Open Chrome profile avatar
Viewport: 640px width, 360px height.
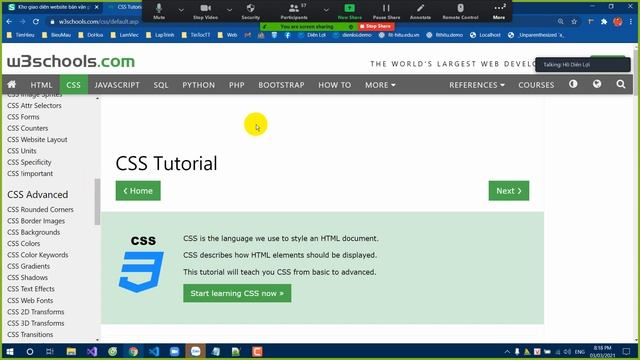(618, 21)
